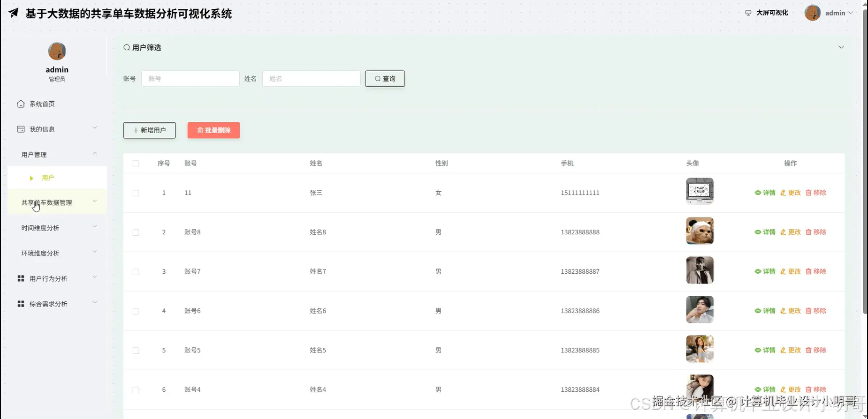Collapse the 用户管理 menu chevron

point(94,153)
